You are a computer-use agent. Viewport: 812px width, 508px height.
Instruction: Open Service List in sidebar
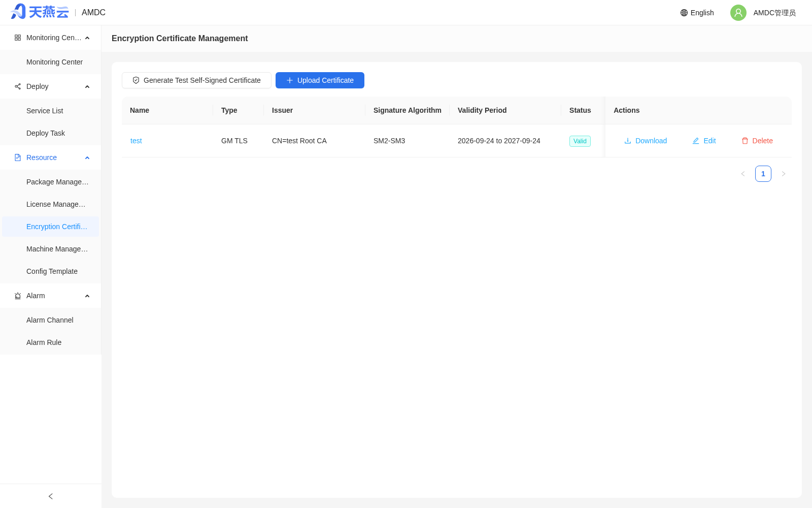51,111
